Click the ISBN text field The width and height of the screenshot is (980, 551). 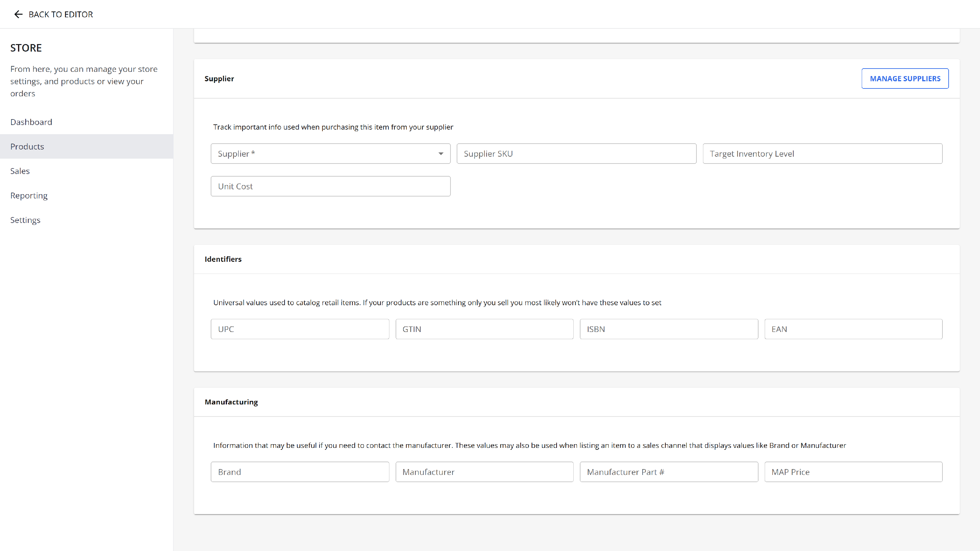pyautogui.click(x=669, y=329)
